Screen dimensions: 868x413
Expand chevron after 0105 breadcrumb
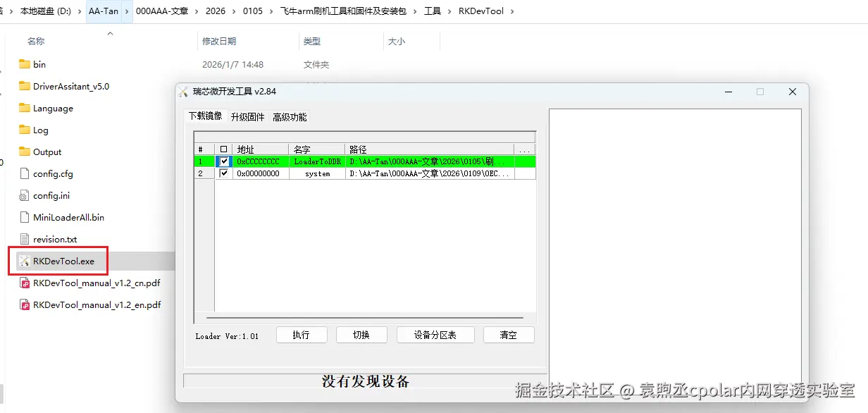click(x=272, y=11)
